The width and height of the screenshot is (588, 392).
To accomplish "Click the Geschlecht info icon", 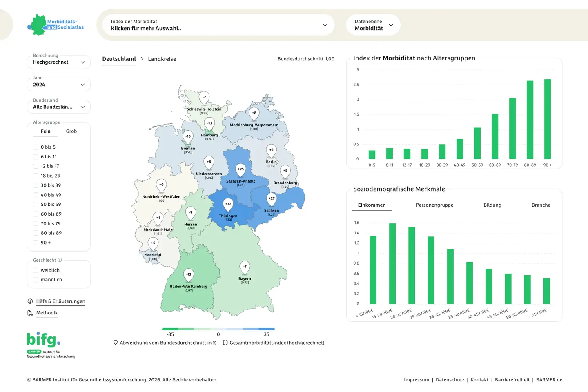I will click(x=60, y=260).
